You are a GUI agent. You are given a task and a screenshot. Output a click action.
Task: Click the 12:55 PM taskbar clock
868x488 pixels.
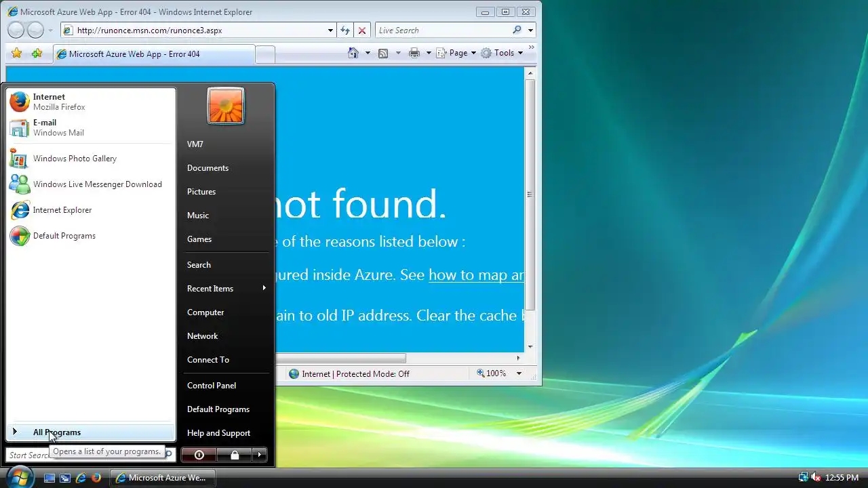pyautogui.click(x=842, y=478)
